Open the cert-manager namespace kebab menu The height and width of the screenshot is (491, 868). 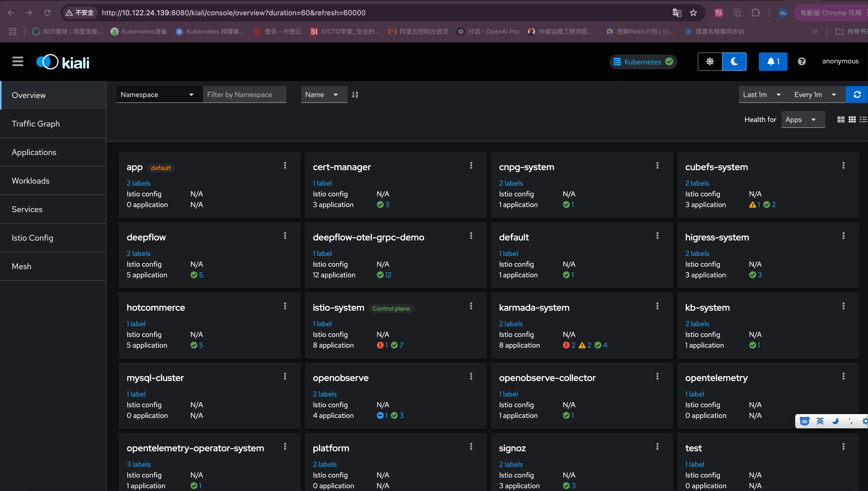pyautogui.click(x=471, y=165)
